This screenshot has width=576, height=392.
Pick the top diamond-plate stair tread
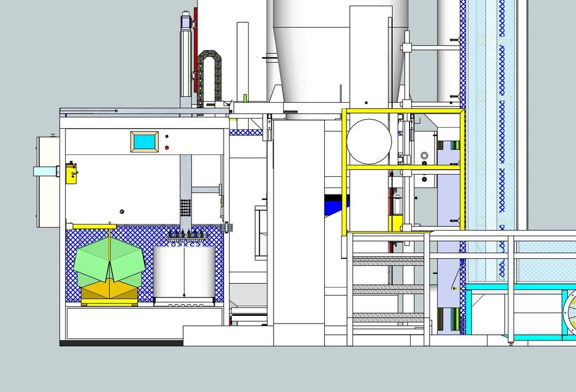pyautogui.click(x=388, y=260)
